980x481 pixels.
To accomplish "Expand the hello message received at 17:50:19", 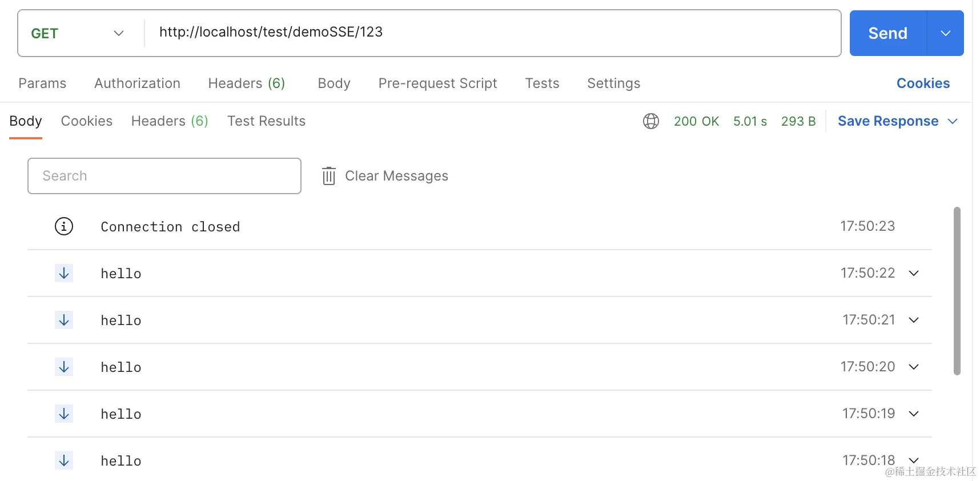I will point(914,414).
